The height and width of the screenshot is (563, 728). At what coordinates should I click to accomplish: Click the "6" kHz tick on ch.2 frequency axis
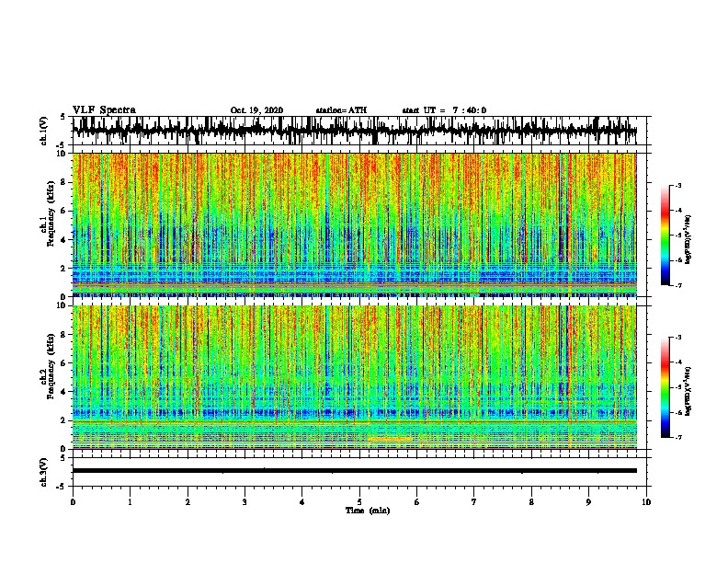[x=63, y=363]
